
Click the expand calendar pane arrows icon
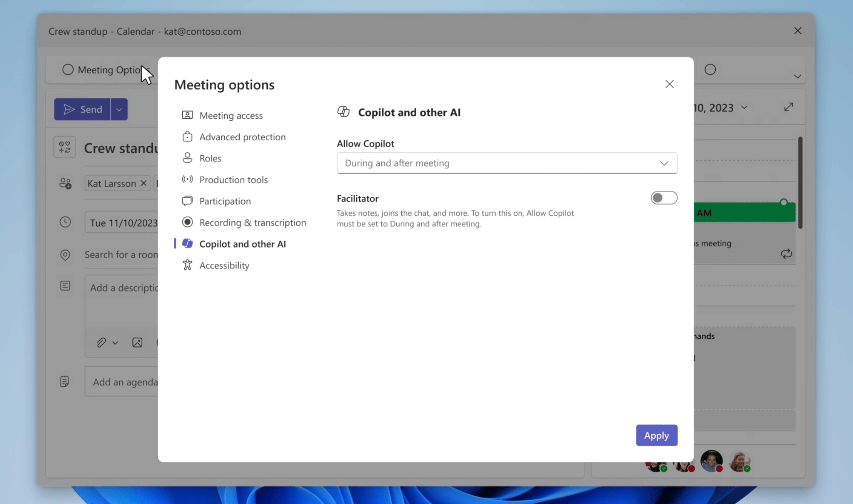tap(788, 107)
